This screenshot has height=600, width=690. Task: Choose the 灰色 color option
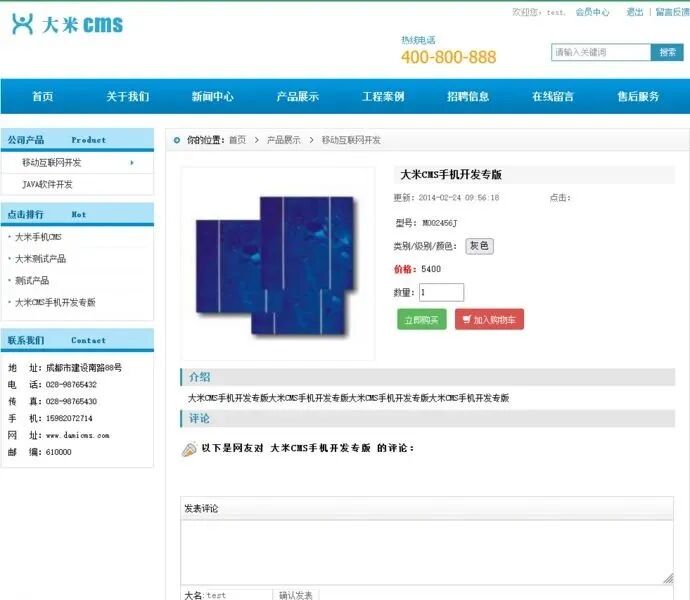point(479,246)
